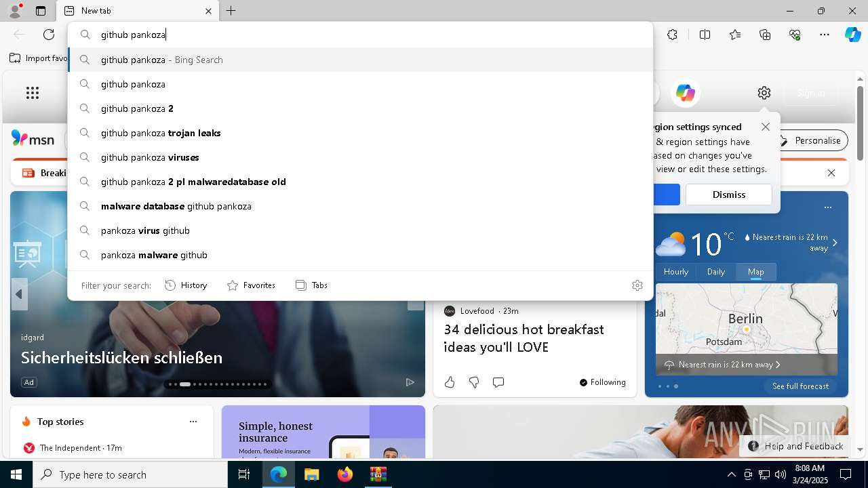Open the Collections toolbar icon
The width and height of the screenshot is (868, 488).
click(765, 35)
